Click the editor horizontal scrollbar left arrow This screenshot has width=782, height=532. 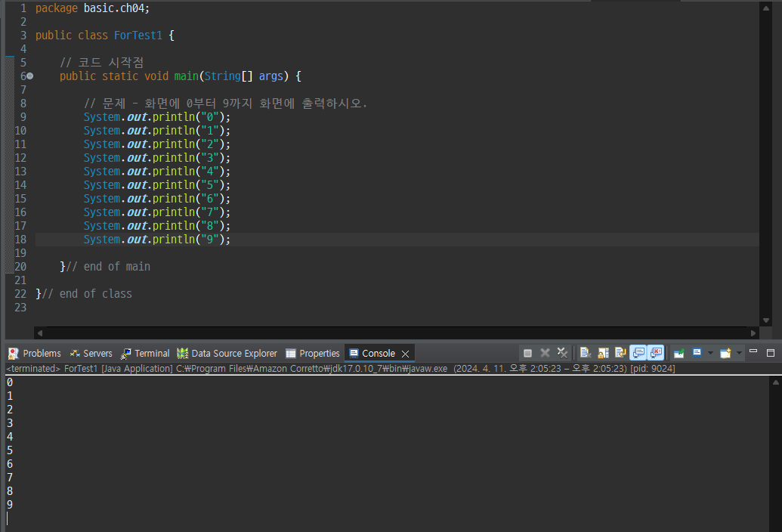40,332
